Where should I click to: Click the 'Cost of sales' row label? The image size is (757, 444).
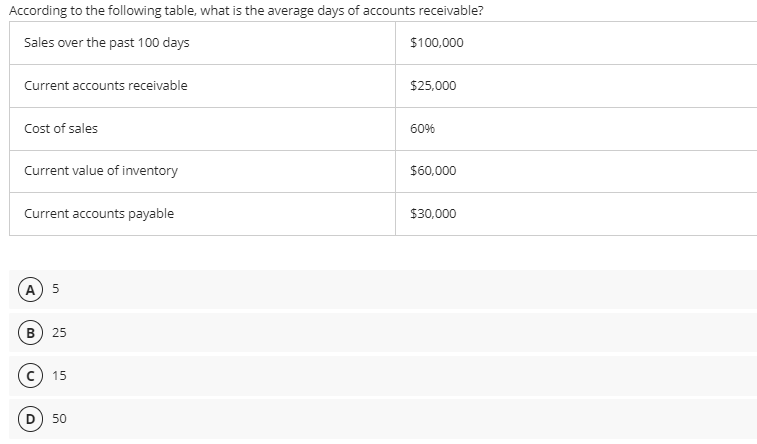click(61, 129)
